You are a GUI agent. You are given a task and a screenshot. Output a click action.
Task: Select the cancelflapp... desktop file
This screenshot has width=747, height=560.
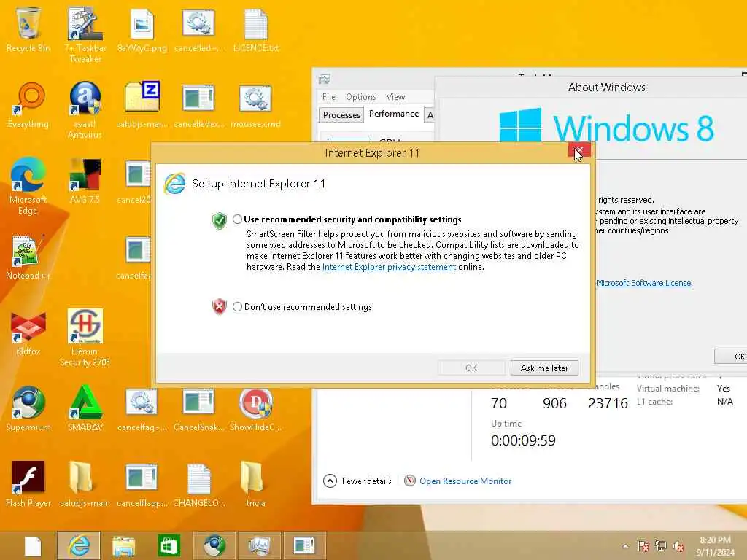(142, 484)
